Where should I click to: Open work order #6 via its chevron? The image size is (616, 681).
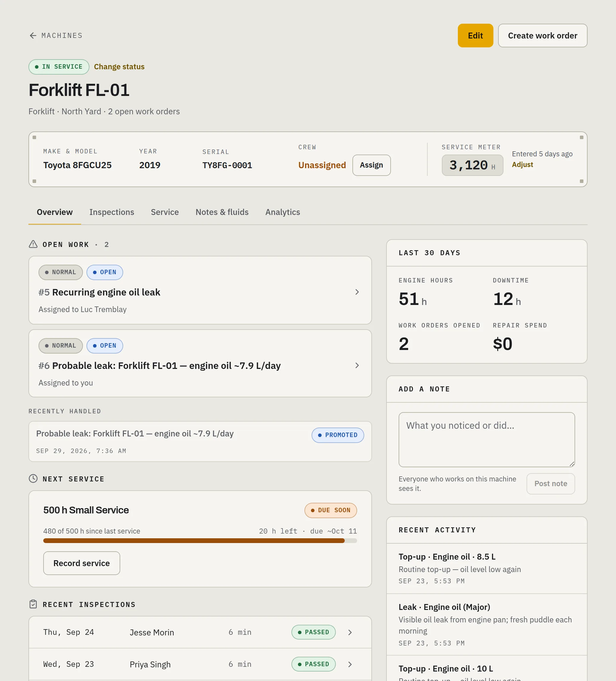click(357, 365)
